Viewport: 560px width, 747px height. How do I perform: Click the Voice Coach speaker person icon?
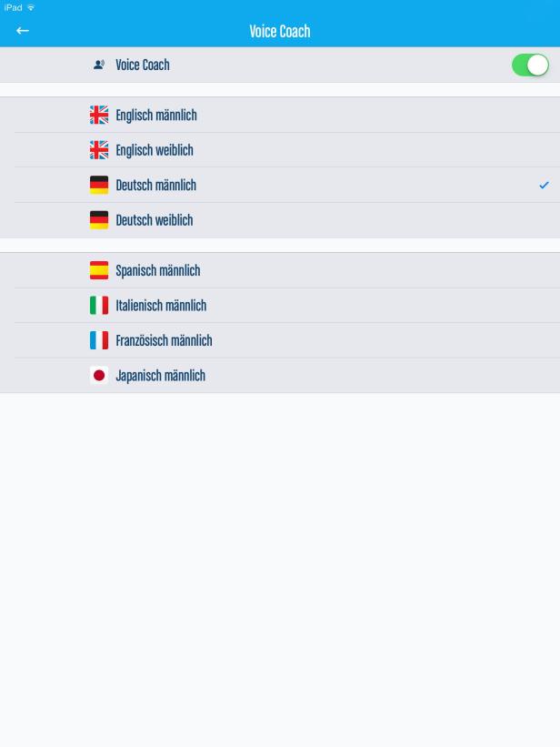98,65
